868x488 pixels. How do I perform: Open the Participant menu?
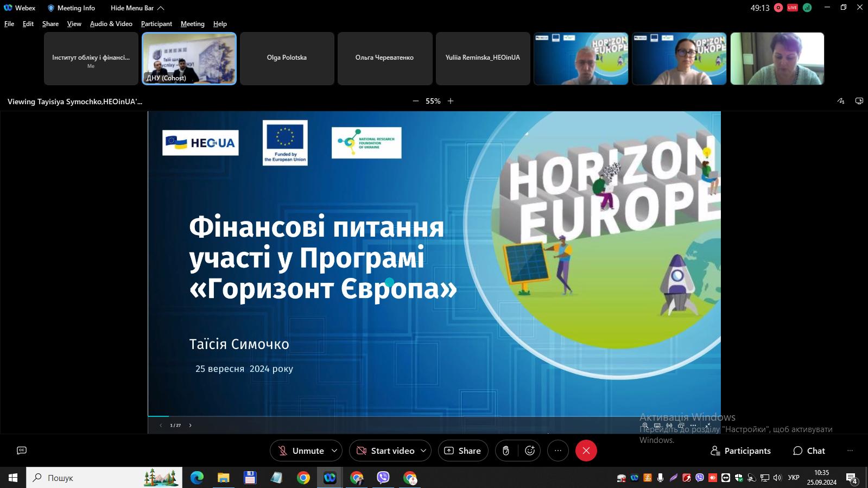pos(156,24)
